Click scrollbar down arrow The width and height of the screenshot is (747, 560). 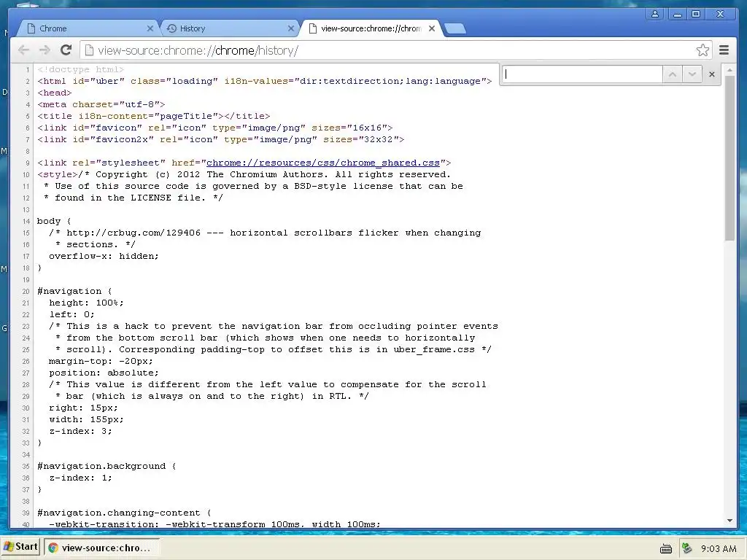729,521
